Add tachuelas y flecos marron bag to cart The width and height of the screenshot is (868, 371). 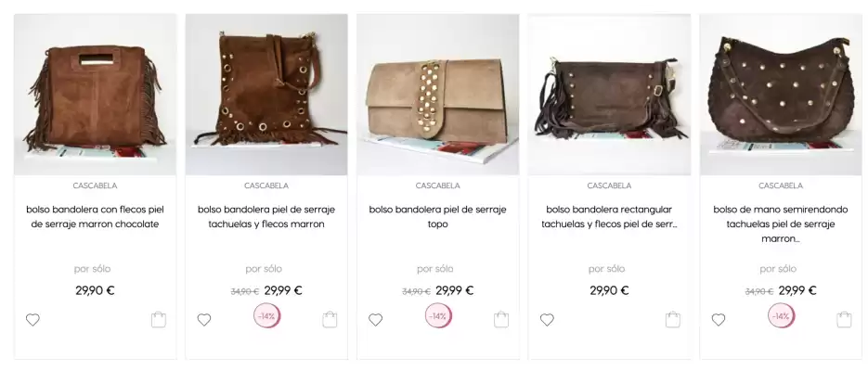tap(330, 320)
